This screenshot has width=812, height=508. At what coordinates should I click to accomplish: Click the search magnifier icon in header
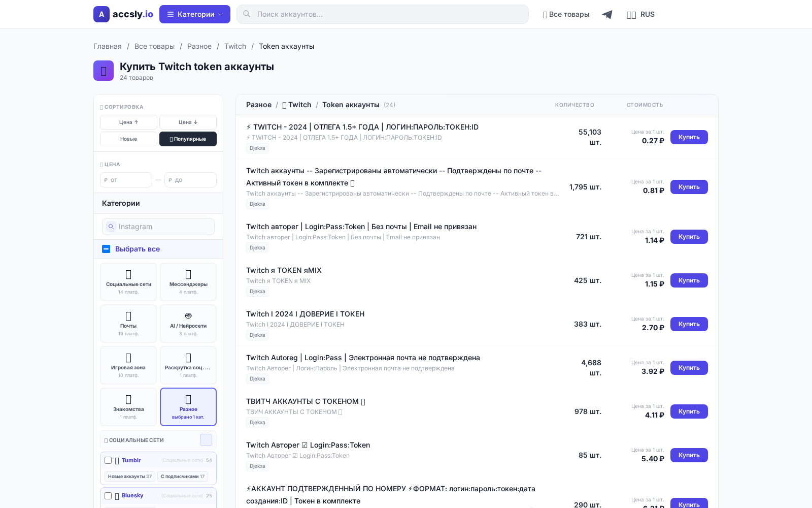247,14
